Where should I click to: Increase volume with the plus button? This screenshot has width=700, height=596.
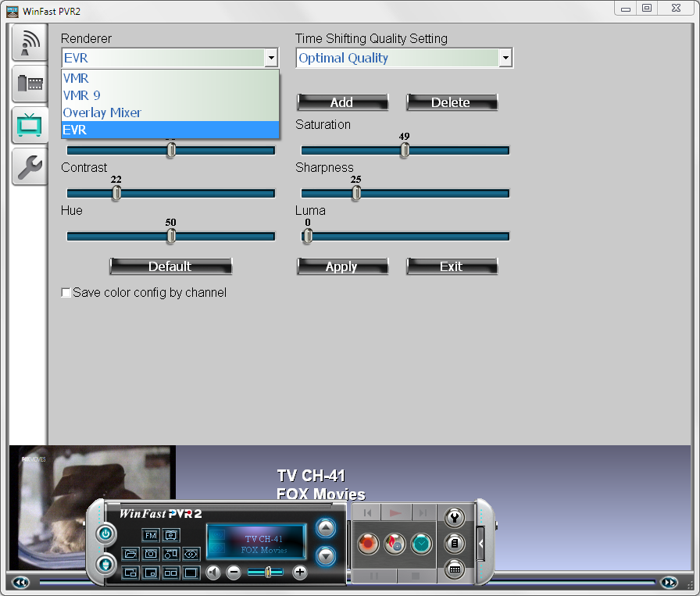(x=300, y=573)
